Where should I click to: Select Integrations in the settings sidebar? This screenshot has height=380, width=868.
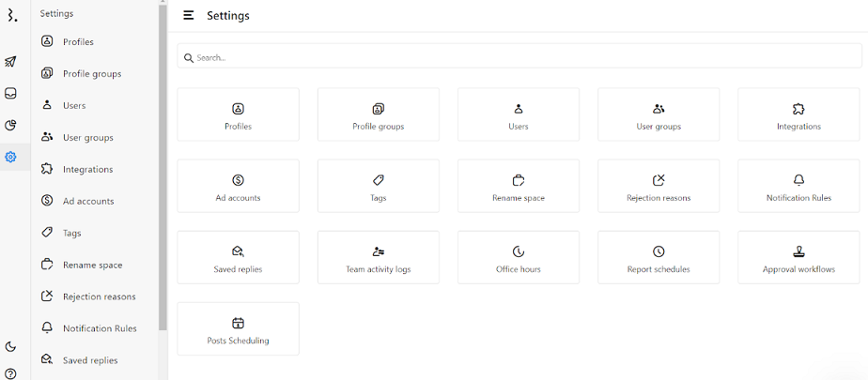tap(94, 169)
